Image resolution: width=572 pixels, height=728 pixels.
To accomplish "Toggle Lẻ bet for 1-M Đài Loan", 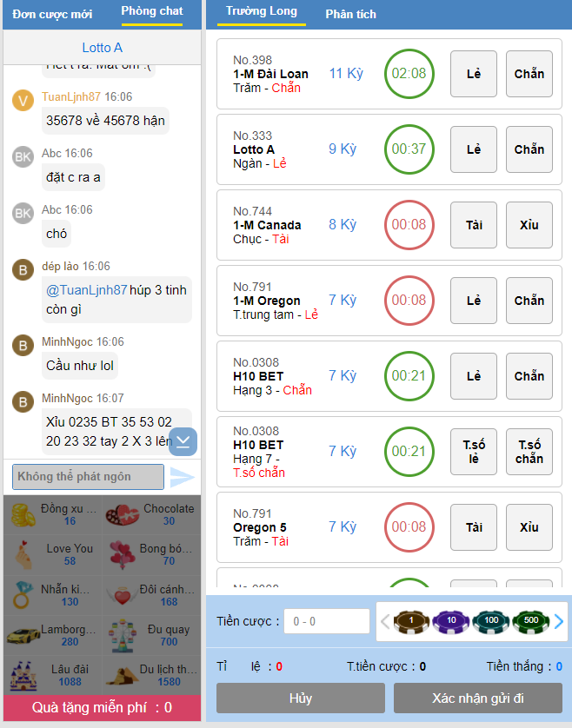I will pyautogui.click(x=474, y=74).
